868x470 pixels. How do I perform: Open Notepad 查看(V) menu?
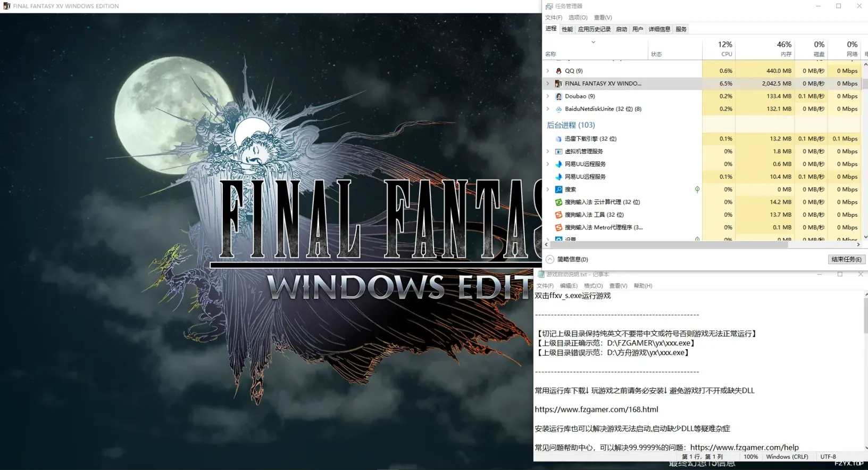pyautogui.click(x=619, y=286)
